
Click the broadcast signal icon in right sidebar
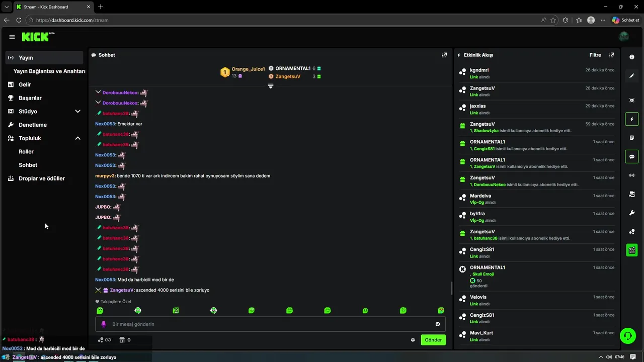[632, 175]
